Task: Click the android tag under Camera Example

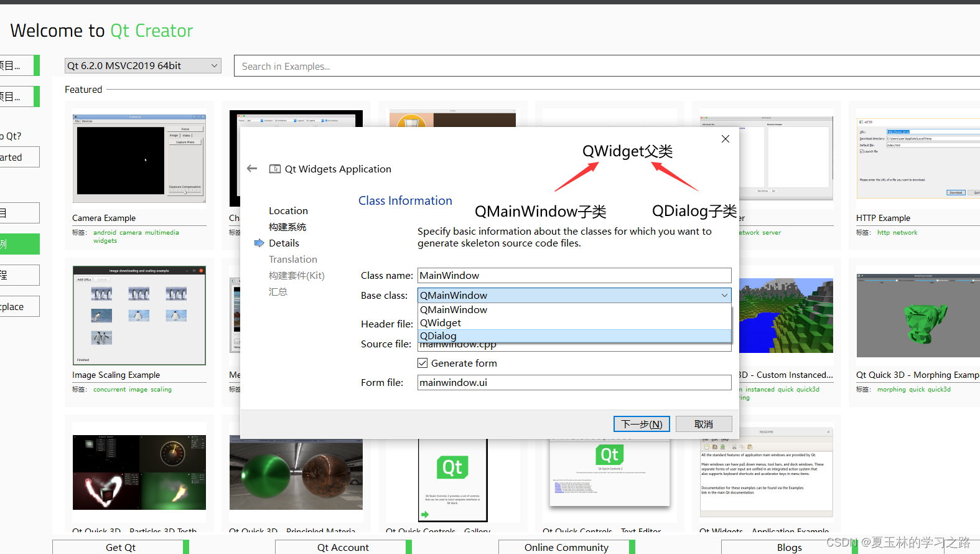Action: (x=105, y=232)
